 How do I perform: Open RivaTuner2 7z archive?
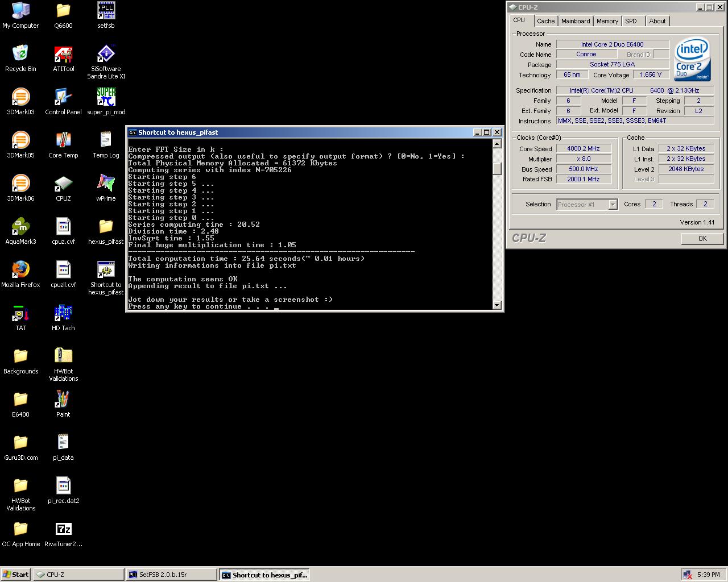point(63,534)
